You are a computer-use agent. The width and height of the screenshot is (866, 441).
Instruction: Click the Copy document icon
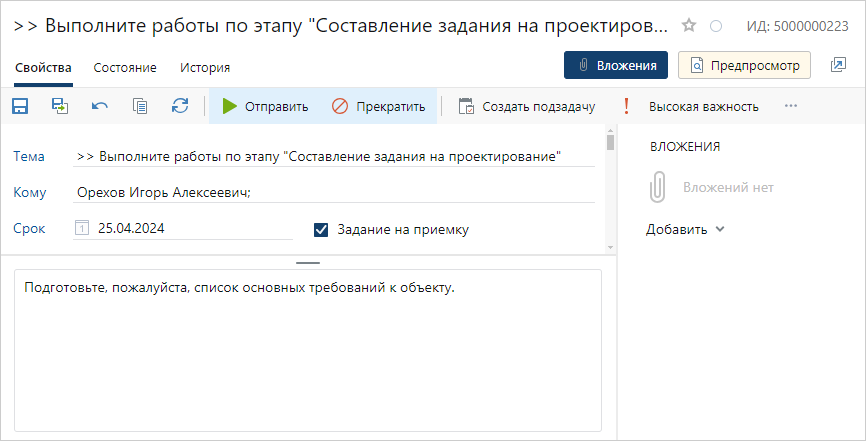pyautogui.click(x=140, y=106)
